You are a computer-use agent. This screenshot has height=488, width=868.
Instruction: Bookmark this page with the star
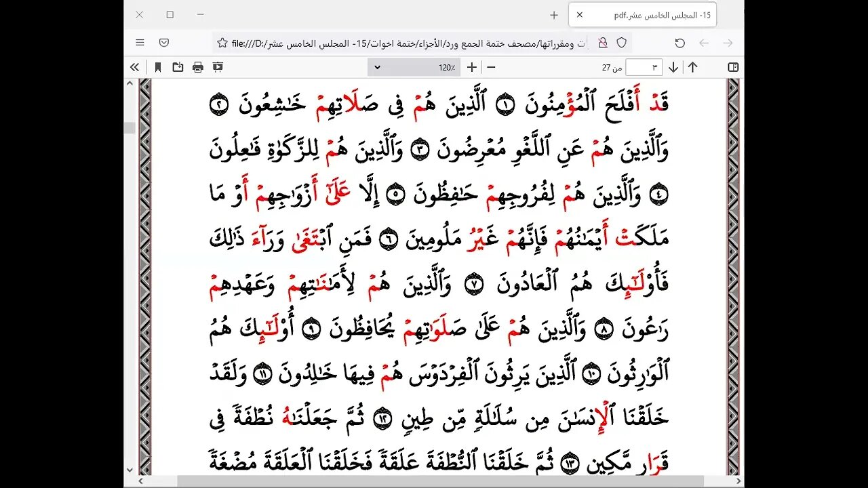(x=222, y=43)
